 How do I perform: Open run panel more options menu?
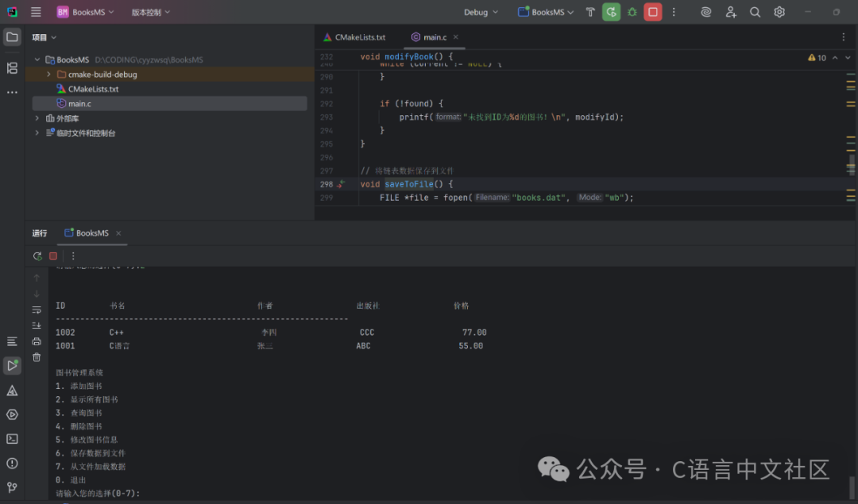[73, 256]
